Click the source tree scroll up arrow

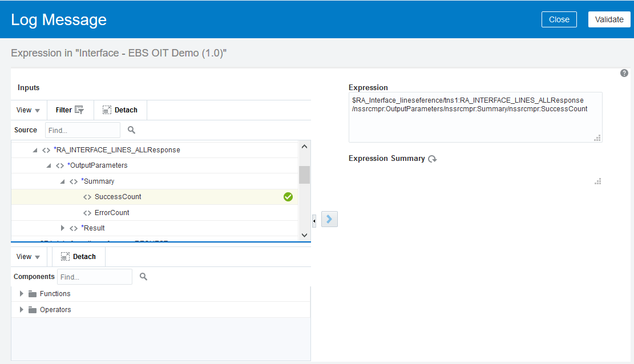pyautogui.click(x=305, y=147)
